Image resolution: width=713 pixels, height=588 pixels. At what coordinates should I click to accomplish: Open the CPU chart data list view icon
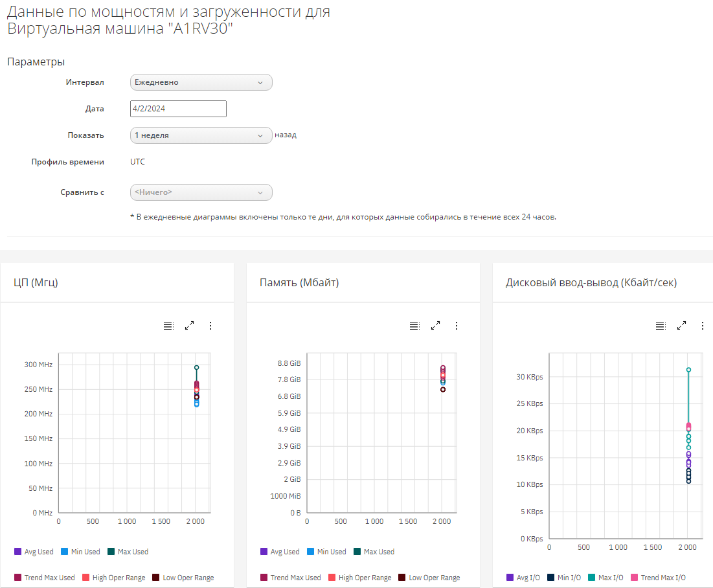[x=168, y=326]
